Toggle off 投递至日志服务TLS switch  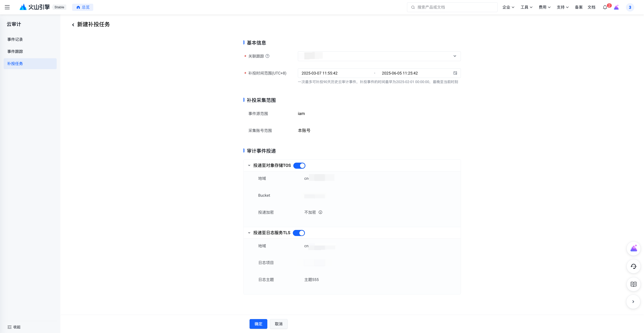tap(299, 233)
